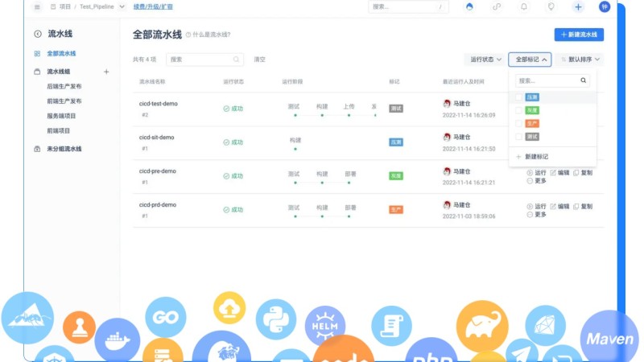Click the 项目 breadcrumb in top bar
Screen dimensions: 644x362
[x=65, y=6]
